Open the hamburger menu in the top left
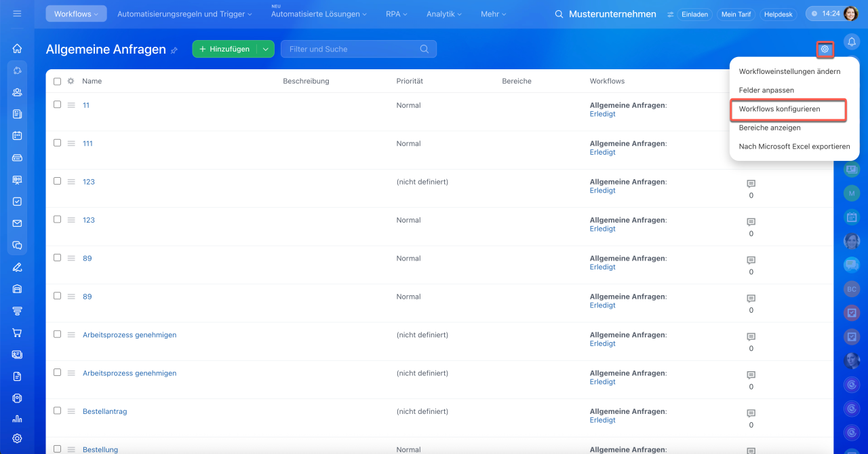The width and height of the screenshot is (868, 454). point(17,14)
